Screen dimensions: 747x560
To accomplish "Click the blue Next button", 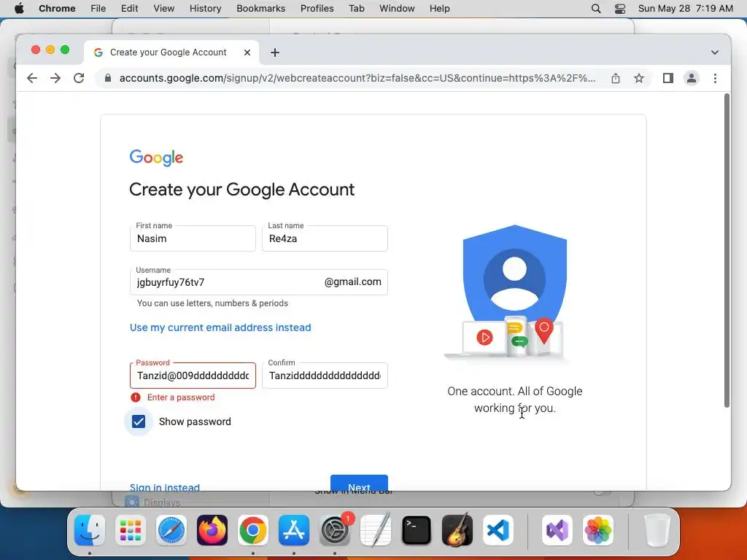I will tap(359, 483).
